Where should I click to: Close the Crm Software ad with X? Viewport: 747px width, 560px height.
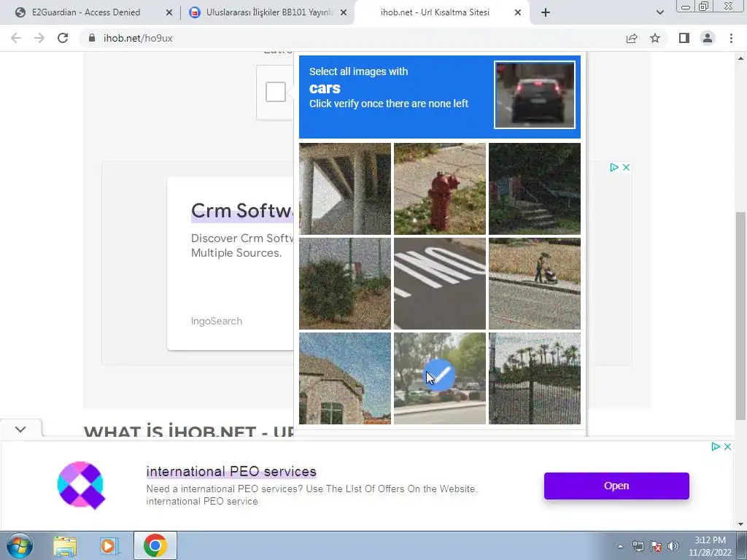(627, 167)
